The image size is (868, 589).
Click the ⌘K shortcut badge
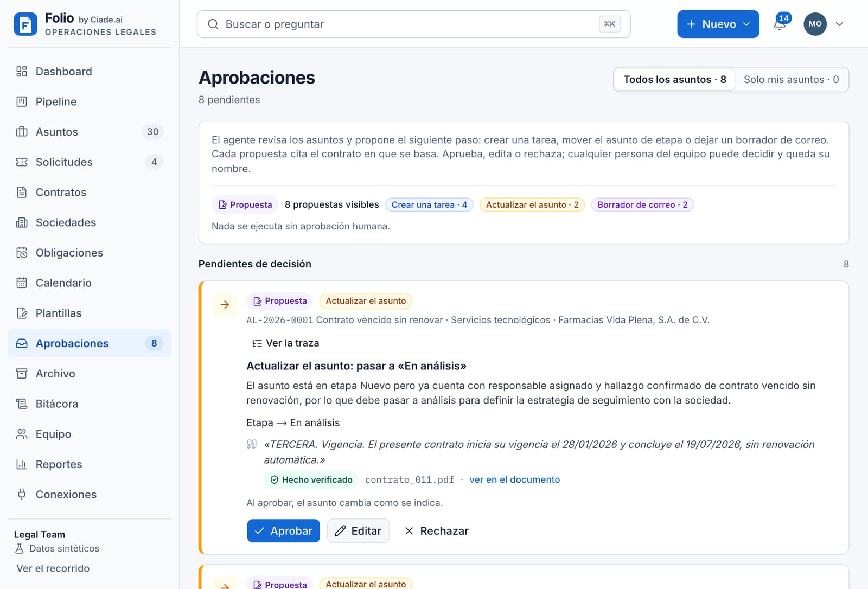610,24
